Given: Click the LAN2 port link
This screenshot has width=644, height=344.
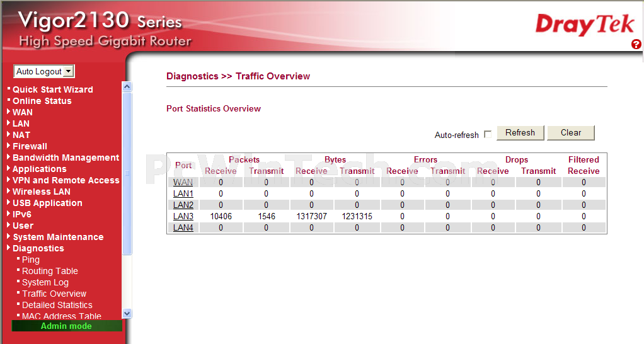Looking at the screenshot, I should point(183,205).
